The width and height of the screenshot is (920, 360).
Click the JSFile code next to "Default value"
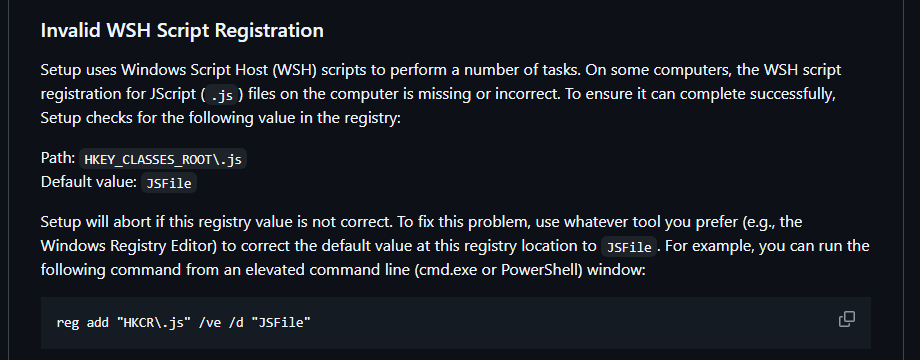tap(169, 183)
